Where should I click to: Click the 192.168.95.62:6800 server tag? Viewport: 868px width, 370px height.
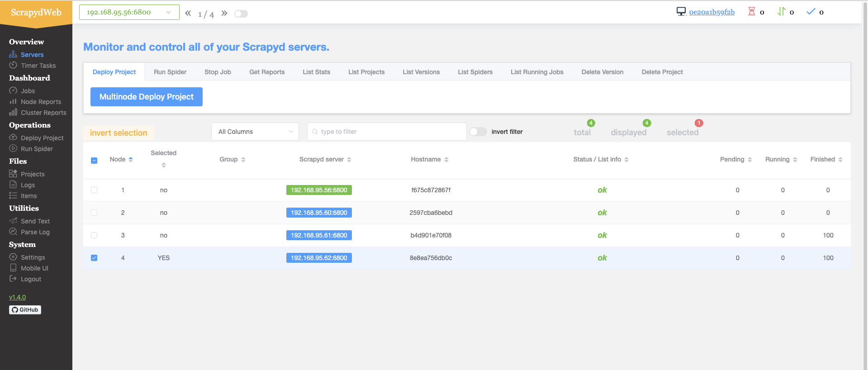pyautogui.click(x=319, y=258)
